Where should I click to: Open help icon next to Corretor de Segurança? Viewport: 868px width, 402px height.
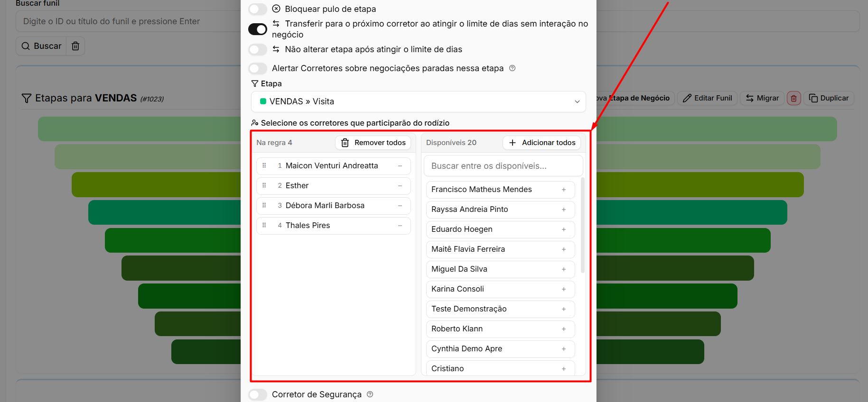[x=370, y=394]
